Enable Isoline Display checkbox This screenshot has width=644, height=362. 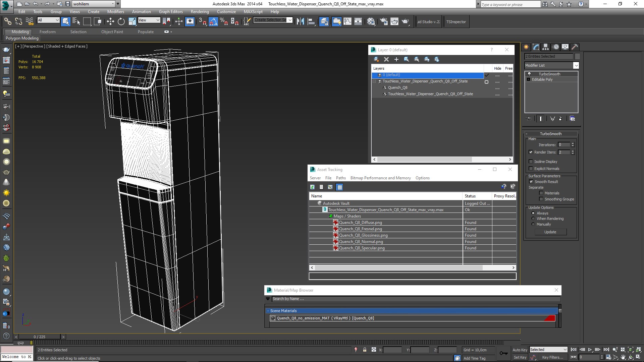pyautogui.click(x=531, y=162)
